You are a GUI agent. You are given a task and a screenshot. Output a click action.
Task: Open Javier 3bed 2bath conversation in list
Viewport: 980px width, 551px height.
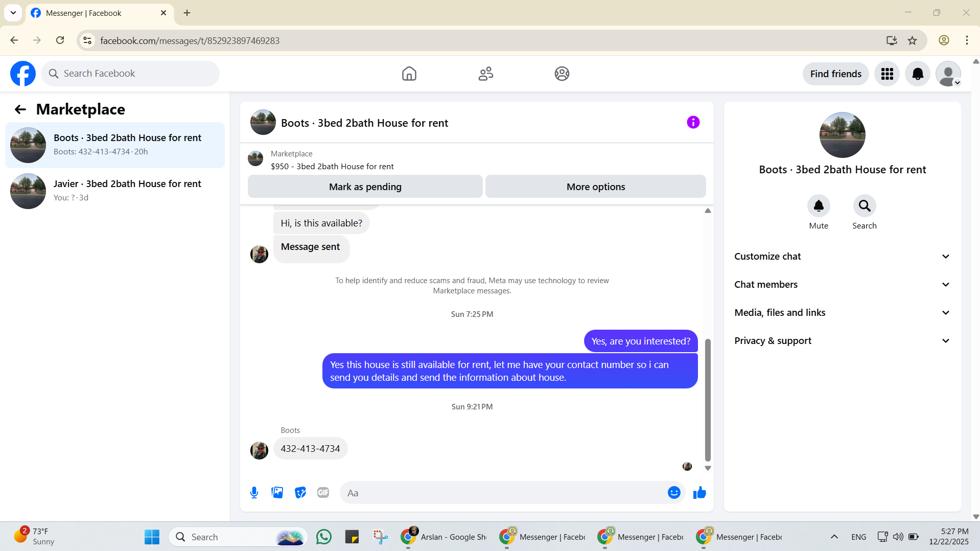tap(115, 191)
